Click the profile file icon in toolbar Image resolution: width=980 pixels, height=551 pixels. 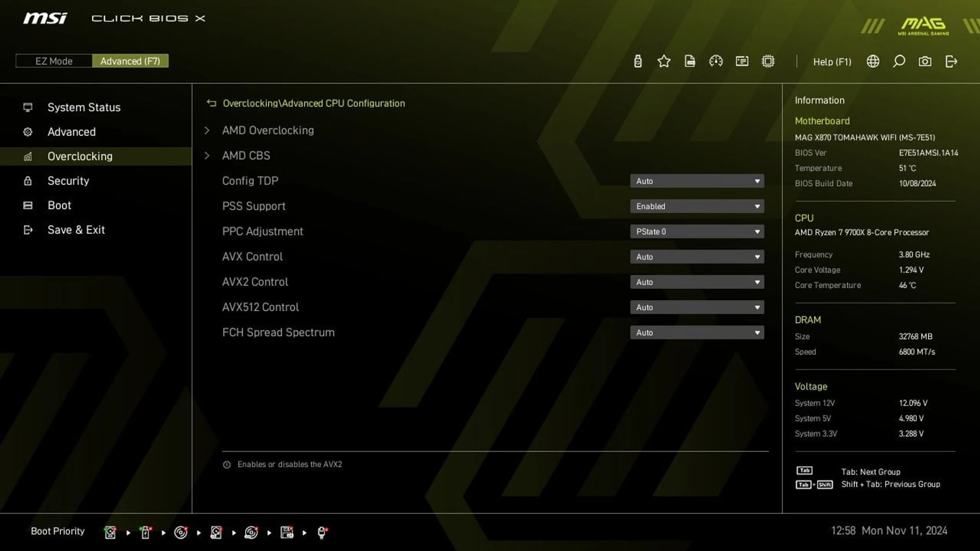[x=690, y=61]
